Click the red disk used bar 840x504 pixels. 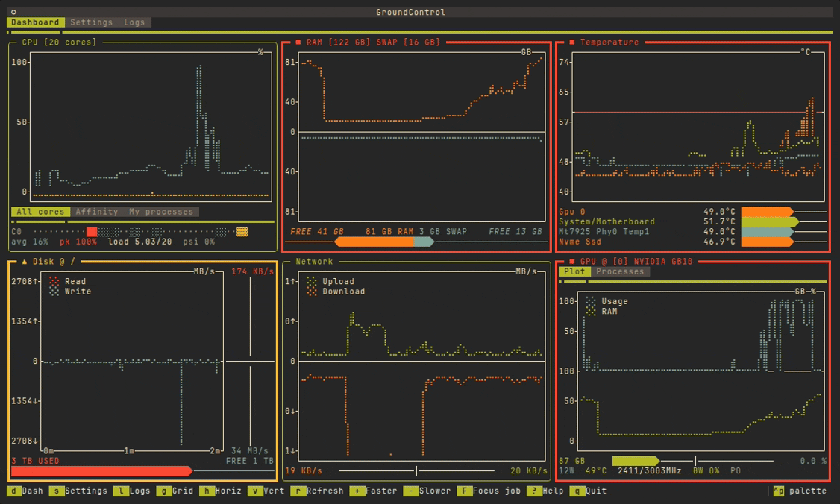101,470
